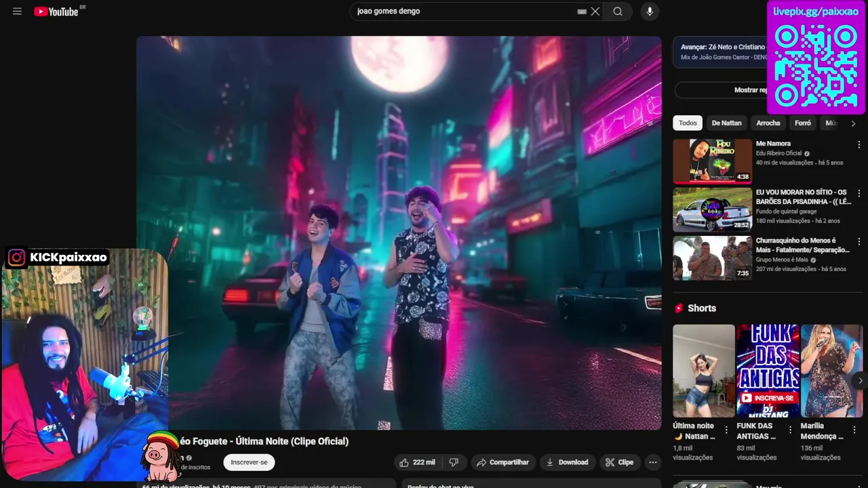Viewport: 868px width, 488px height.
Task: Click the Shorts section logo icon
Action: click(x=679, y=308)
